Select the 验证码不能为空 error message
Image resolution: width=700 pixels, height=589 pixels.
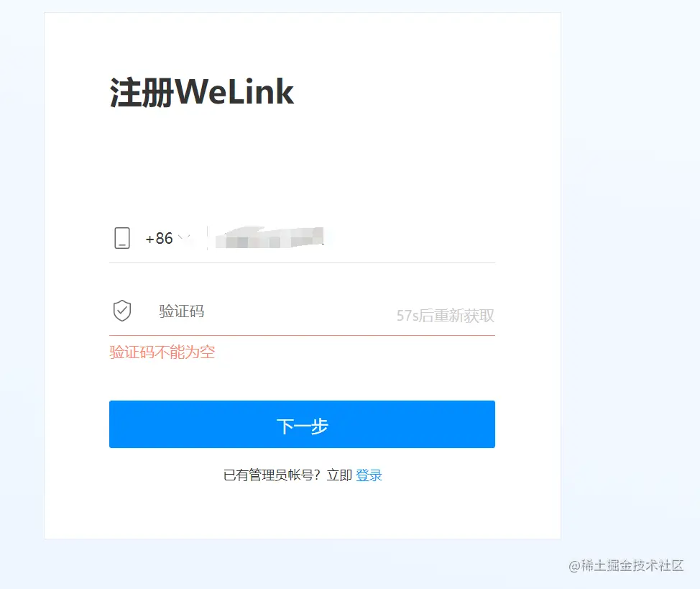[162, 352]
